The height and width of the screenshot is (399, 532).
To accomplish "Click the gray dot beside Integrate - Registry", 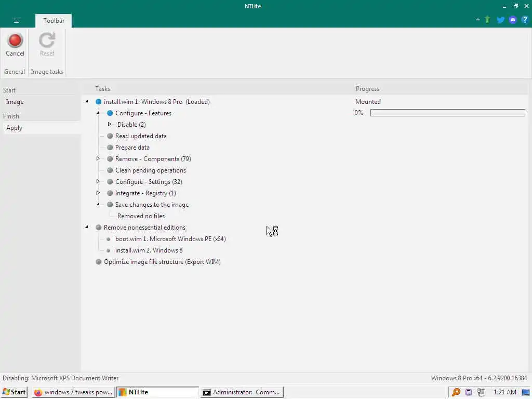I will coord(110,193).
